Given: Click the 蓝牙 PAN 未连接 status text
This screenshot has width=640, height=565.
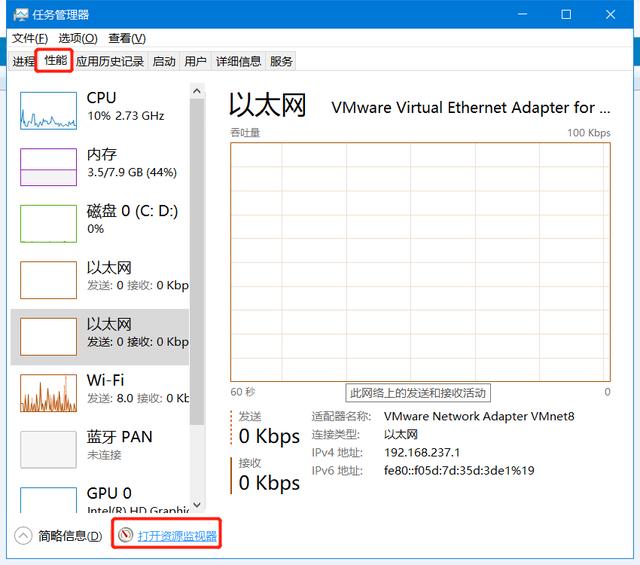Looking at the screenshot, I should [x=104, y=455].
